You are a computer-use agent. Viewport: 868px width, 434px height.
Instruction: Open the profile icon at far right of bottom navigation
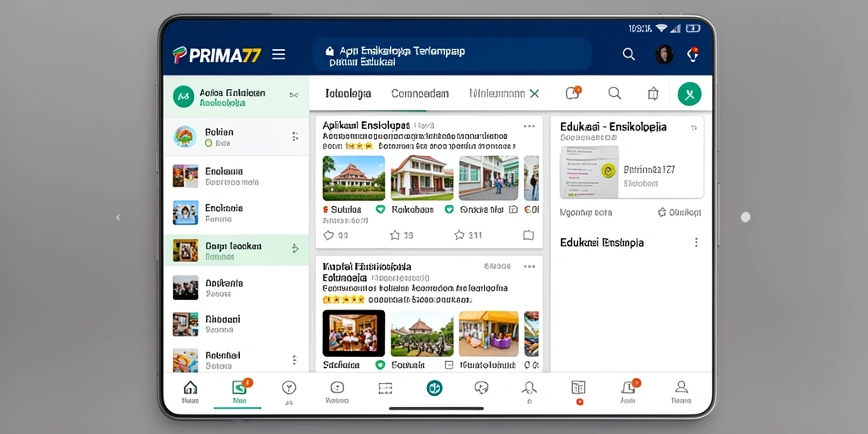tap(682, 392)
